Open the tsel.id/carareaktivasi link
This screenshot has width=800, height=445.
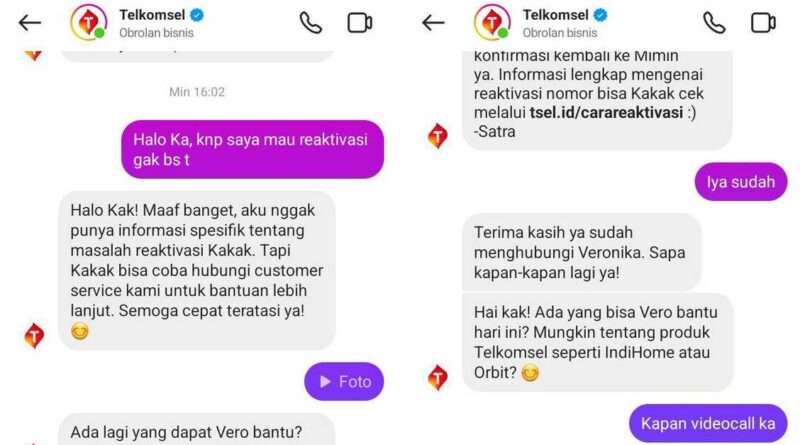click(x=606, y=112)
